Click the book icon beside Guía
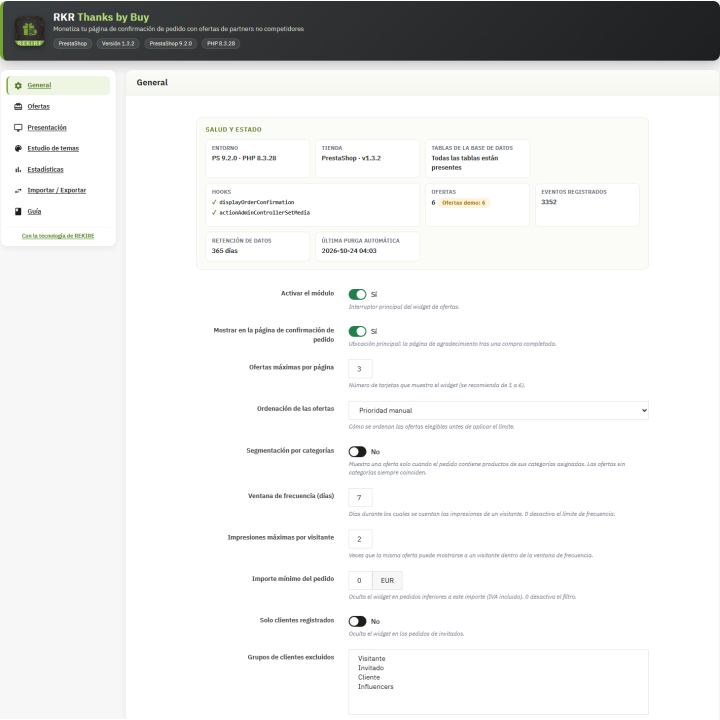This screenshot has height=720, width=720. 18,212
